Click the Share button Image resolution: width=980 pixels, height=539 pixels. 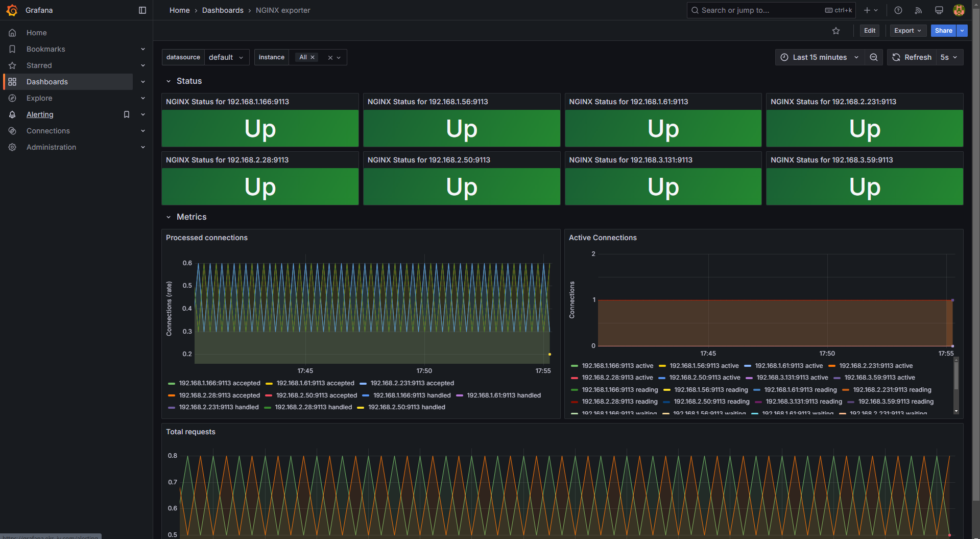(x=943, y=31)
